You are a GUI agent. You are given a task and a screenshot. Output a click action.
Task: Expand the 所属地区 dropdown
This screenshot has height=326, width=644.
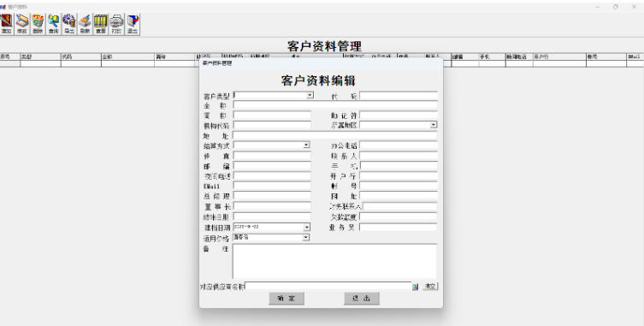coord(434,125)
